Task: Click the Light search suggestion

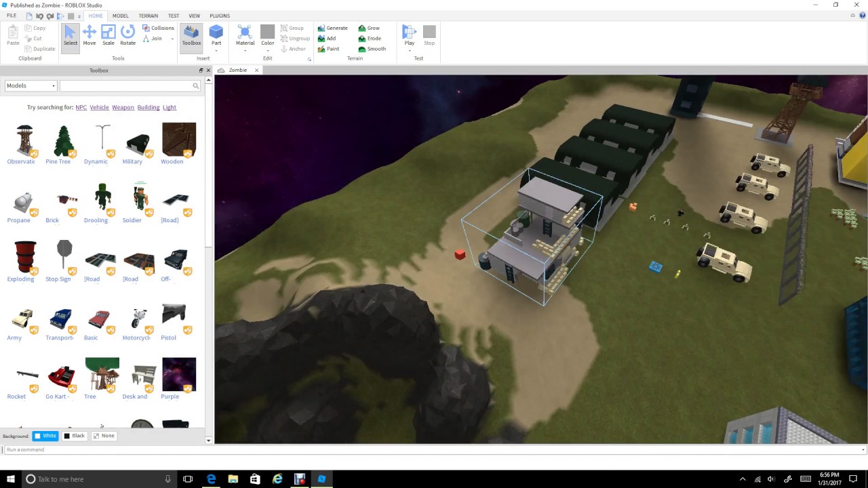Action: pos(170,107)
